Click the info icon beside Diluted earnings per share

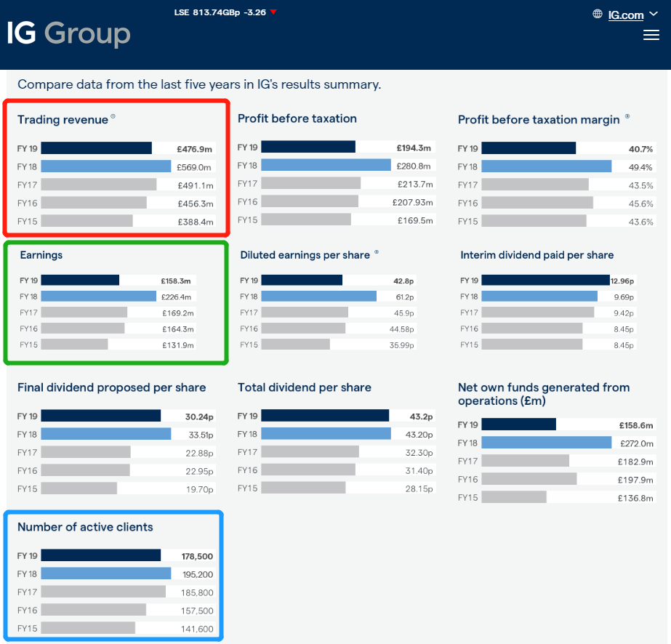pyautogui.click(x=377, y=251)
